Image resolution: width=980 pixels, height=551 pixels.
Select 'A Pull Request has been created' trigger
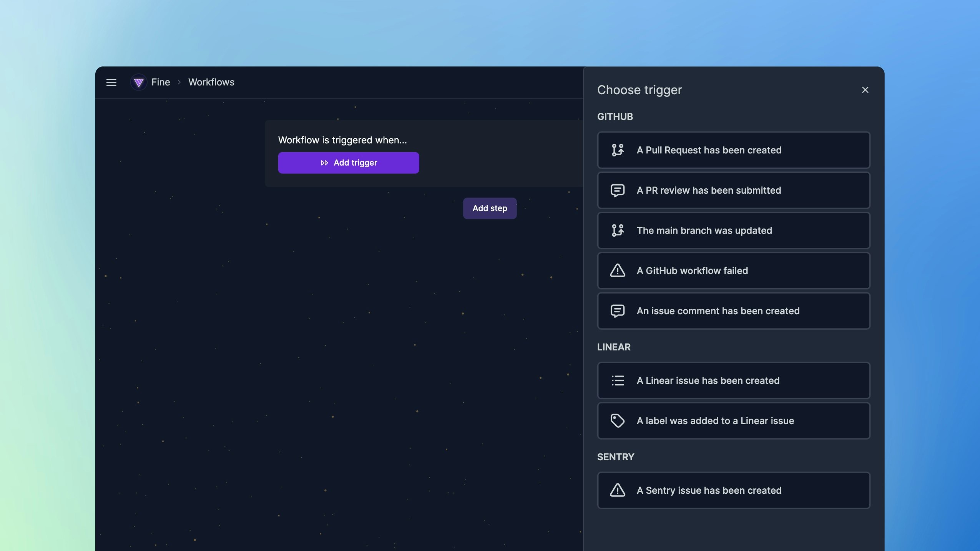tap(733, 150)
